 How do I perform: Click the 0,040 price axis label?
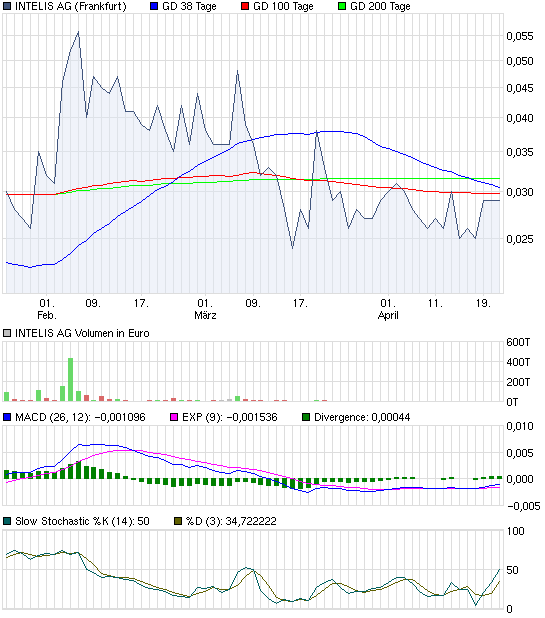(520, 118)
